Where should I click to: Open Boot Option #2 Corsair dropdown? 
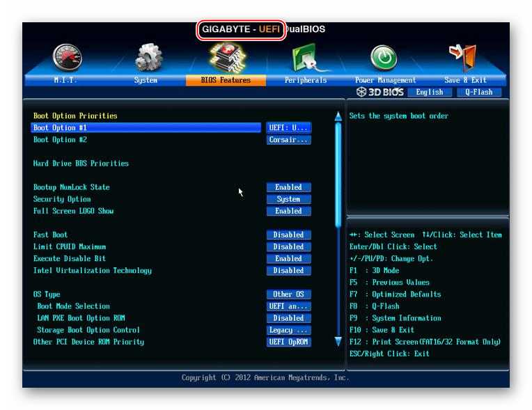[288, 140]
